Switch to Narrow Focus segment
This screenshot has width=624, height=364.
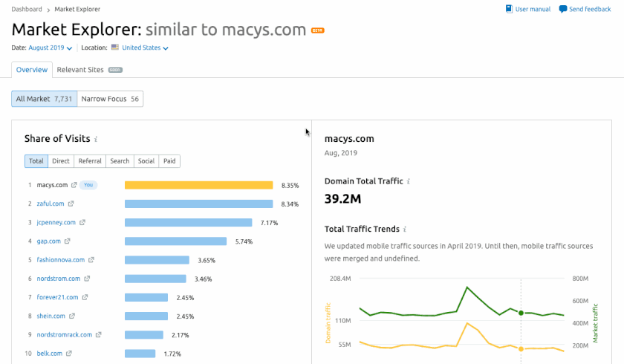pyautogui.click(x=110, y=99)
